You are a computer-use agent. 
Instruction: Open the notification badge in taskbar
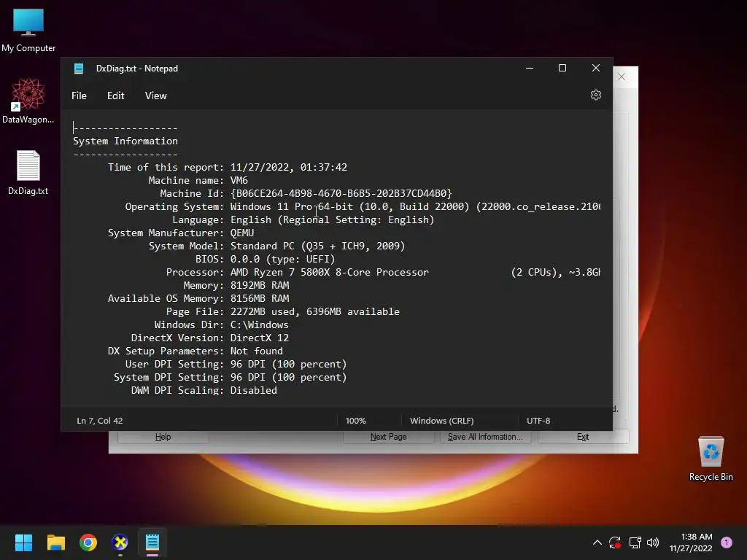[727, 542]
